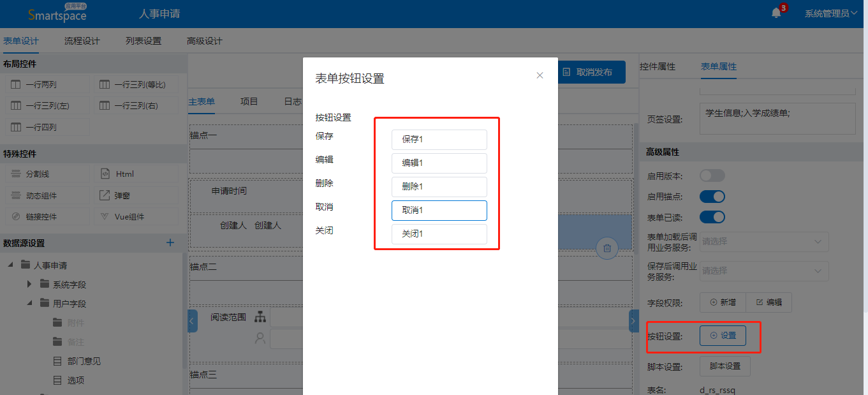Viewport: 868px width, 395px height.
Task: Pick the 动态组件 special control
Action: click(47, 195)
